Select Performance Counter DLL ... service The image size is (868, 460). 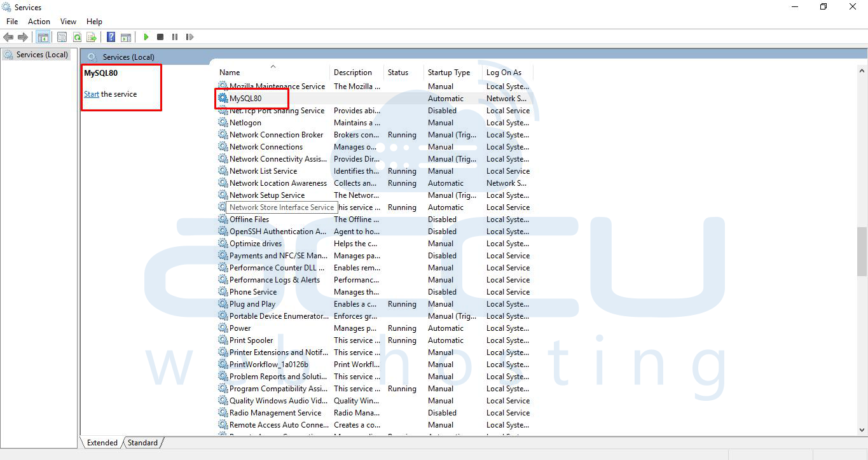pyautogui.click(x=375, y=267)
